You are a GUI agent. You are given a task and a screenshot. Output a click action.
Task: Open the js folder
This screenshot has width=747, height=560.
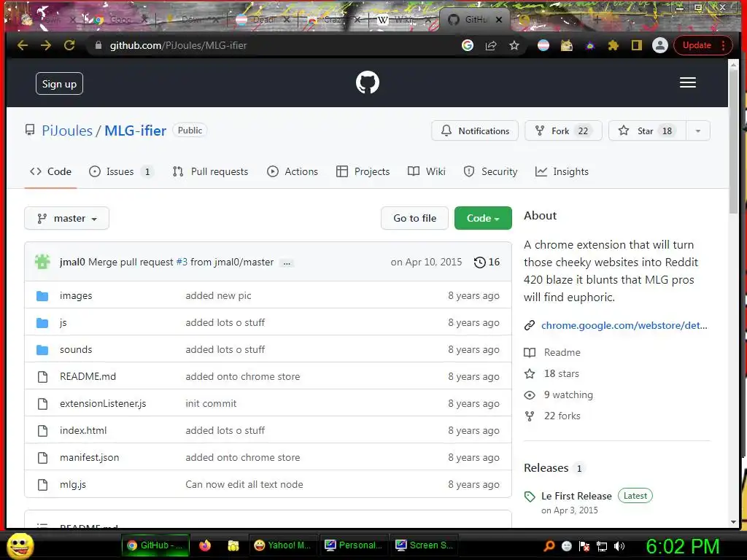(x=63, y=323)
